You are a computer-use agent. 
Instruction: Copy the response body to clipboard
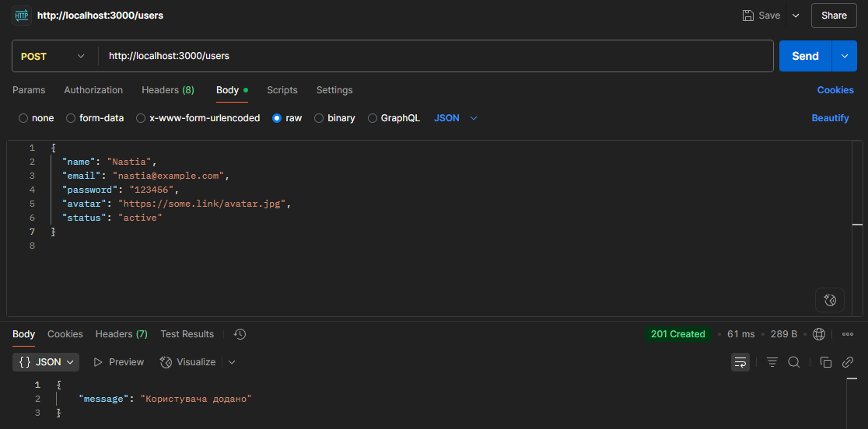pos(826,362)
